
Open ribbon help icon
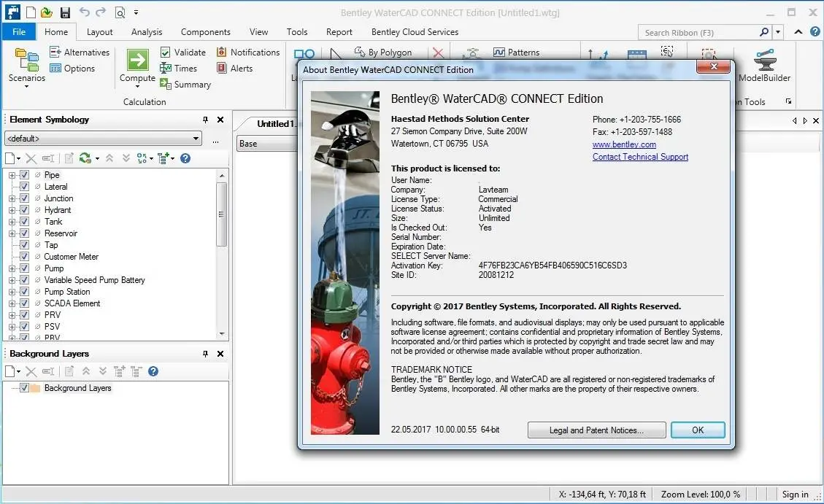815,32
